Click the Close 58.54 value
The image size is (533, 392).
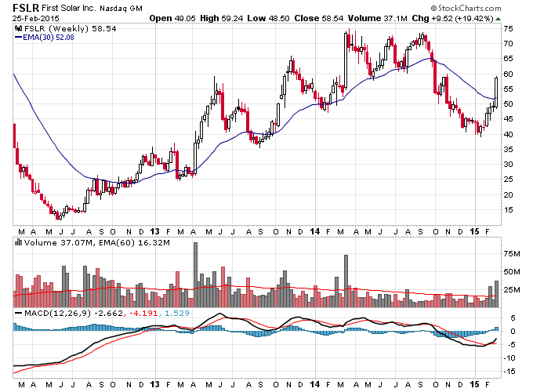tap(318, 18)
